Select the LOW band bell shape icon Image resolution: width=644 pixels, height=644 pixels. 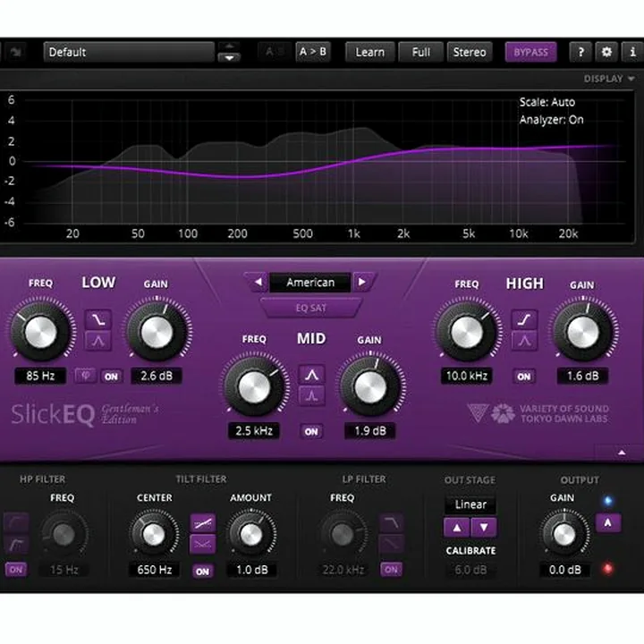point(98,341)
